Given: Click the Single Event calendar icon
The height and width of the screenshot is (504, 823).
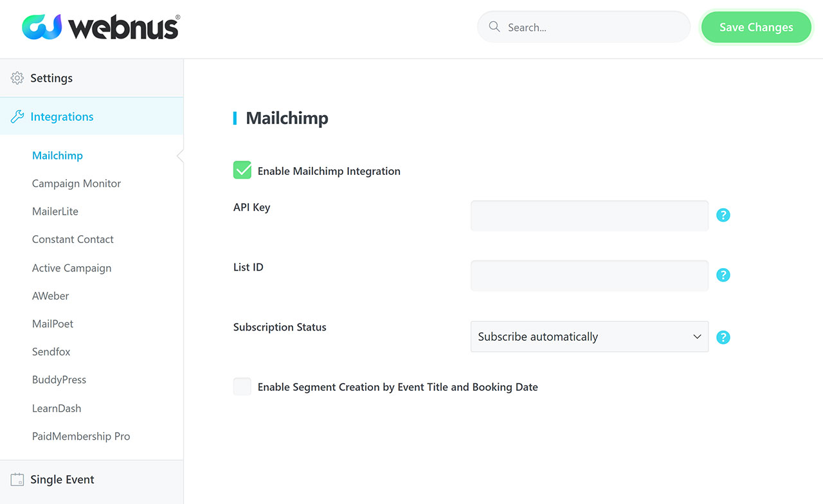Looking at the screenshot, I should [17, 480].
